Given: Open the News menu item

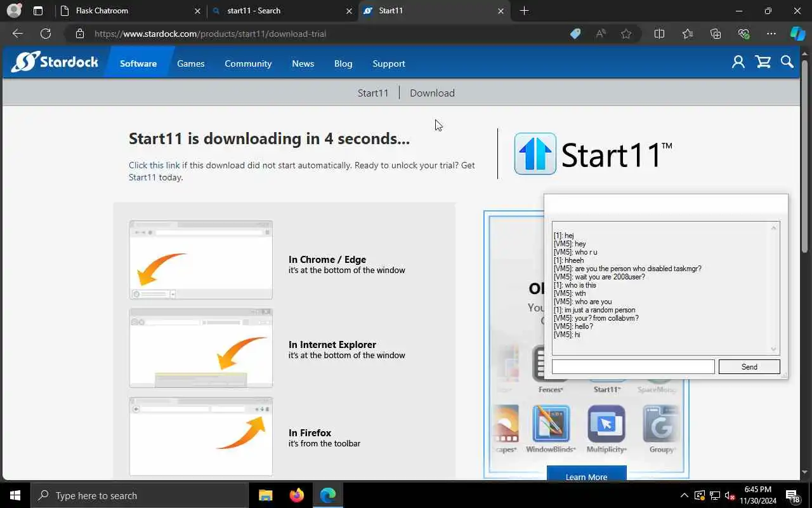Looking at the screenshot, I should 303,63.
